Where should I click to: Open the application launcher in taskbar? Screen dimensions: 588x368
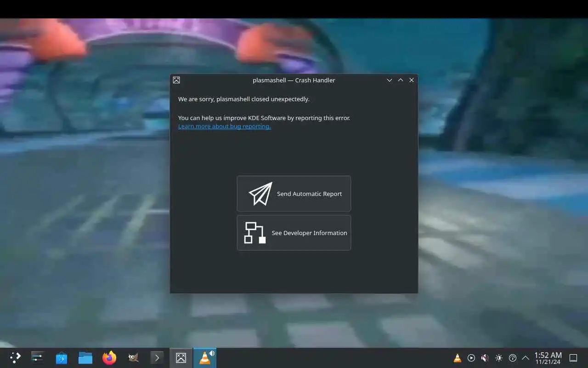tap(15, 357)
